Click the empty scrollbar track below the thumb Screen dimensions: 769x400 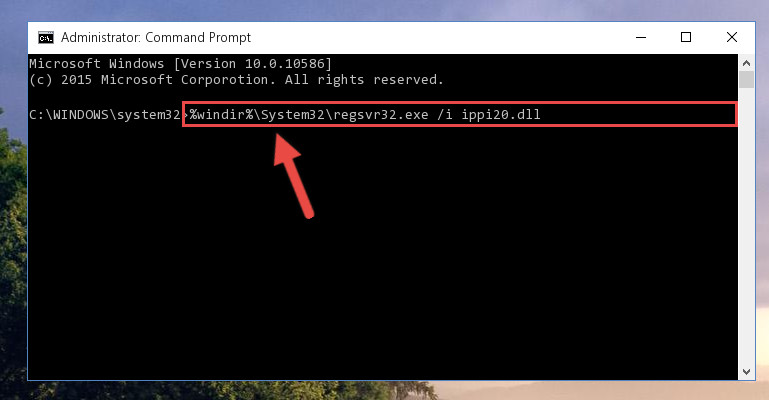tap(746, 225)
